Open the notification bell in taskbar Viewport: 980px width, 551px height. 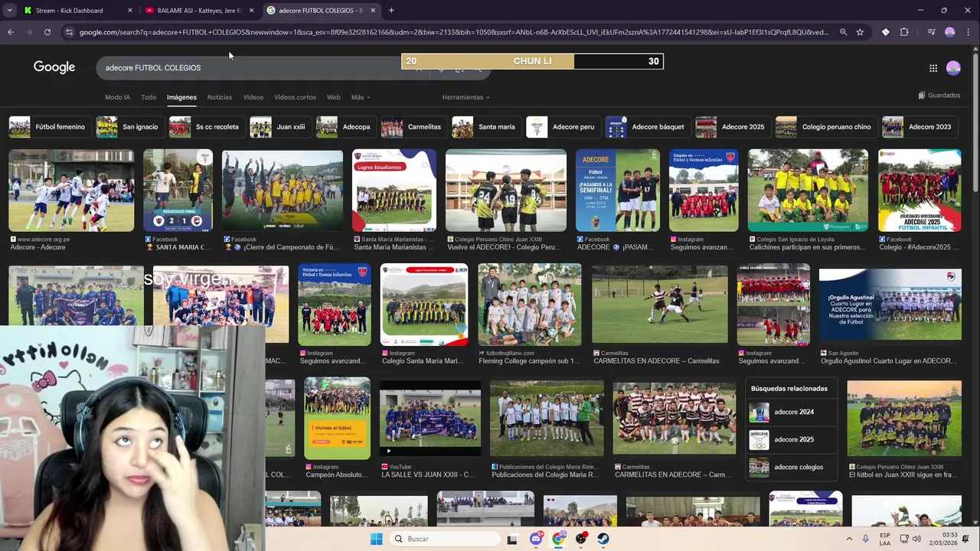tap(965, 539)
